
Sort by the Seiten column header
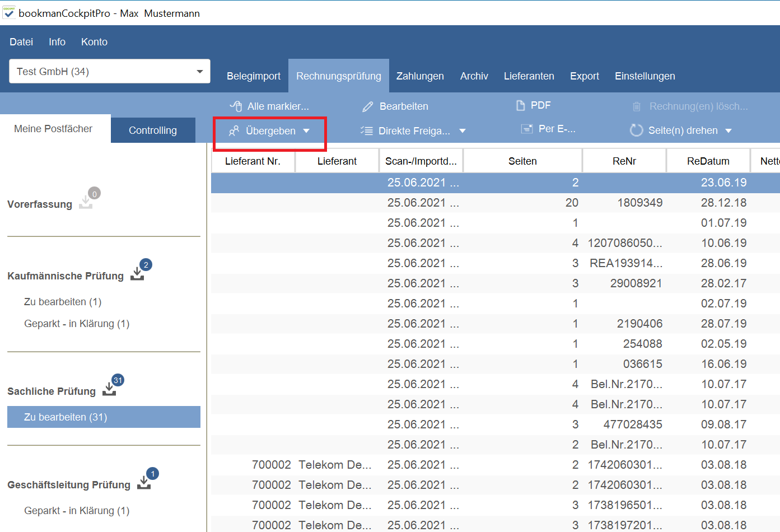point(522,161)
